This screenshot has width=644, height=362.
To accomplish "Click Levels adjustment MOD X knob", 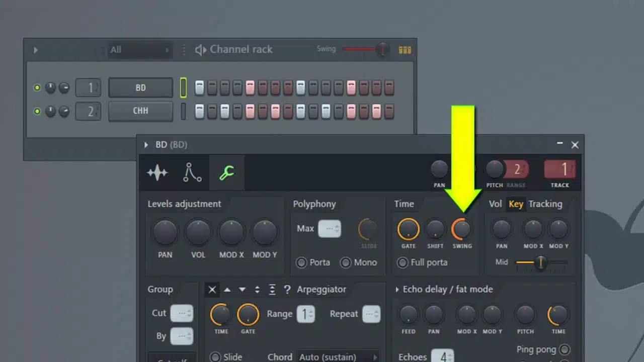I will point(231,232).
